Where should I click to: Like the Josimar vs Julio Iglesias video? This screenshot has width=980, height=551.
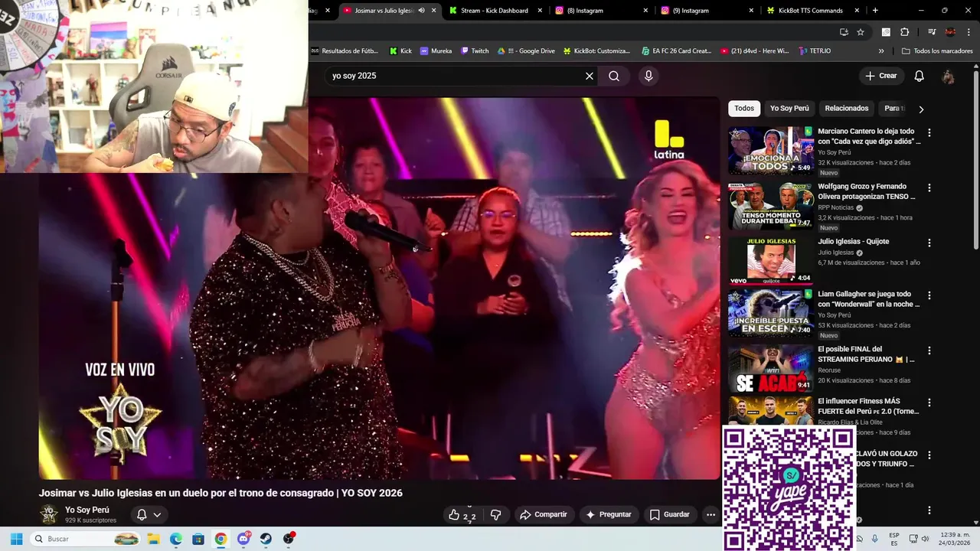(462, 515)
